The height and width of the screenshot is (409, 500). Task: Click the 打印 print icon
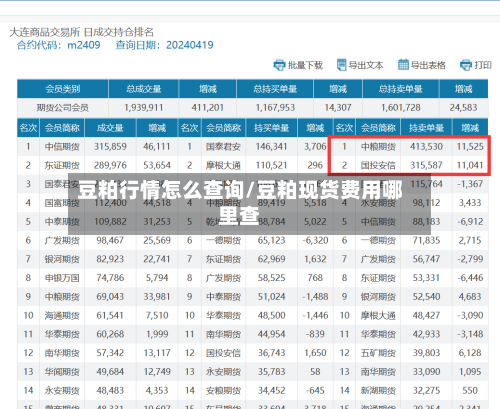[465, 65]
